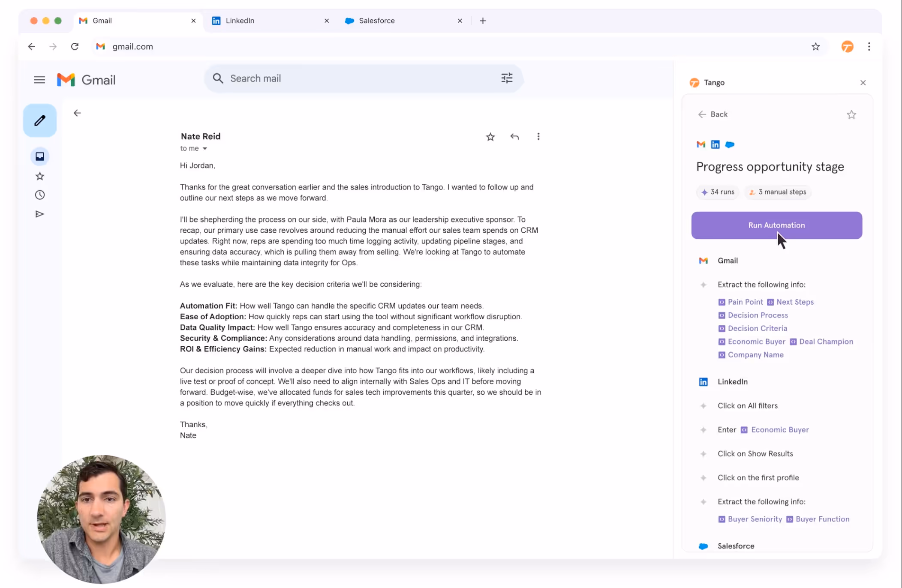Image resolution: width=902 pixels, height=588 pixels.
Task: Open a new browser tab
Action: pyautogui.click(x=483, y=21)
